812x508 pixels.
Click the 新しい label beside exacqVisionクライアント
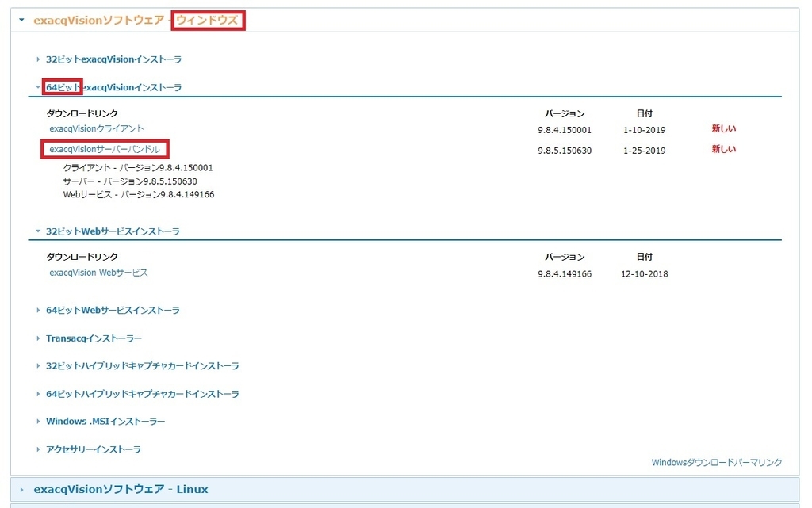coord(723,128)
